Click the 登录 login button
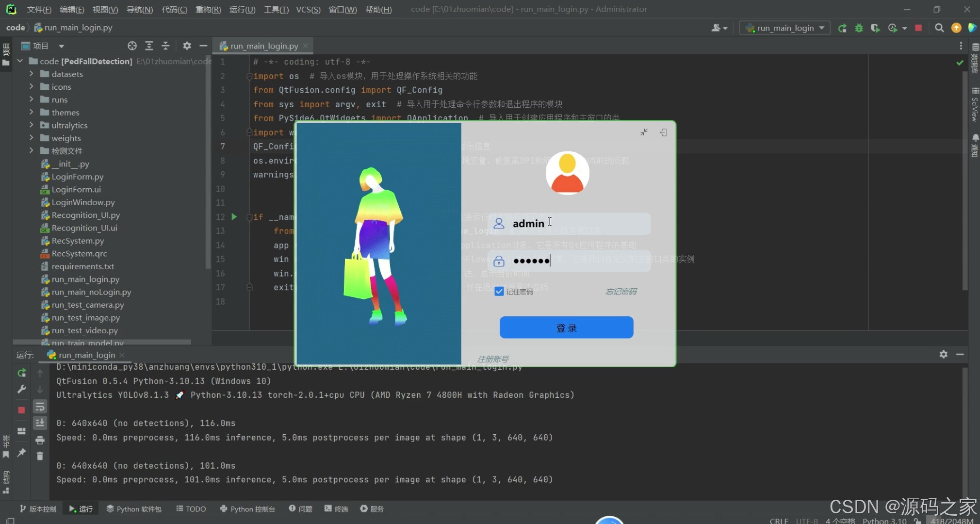The height and width of the screenshot is (524, 980). (x=566, y=327)
